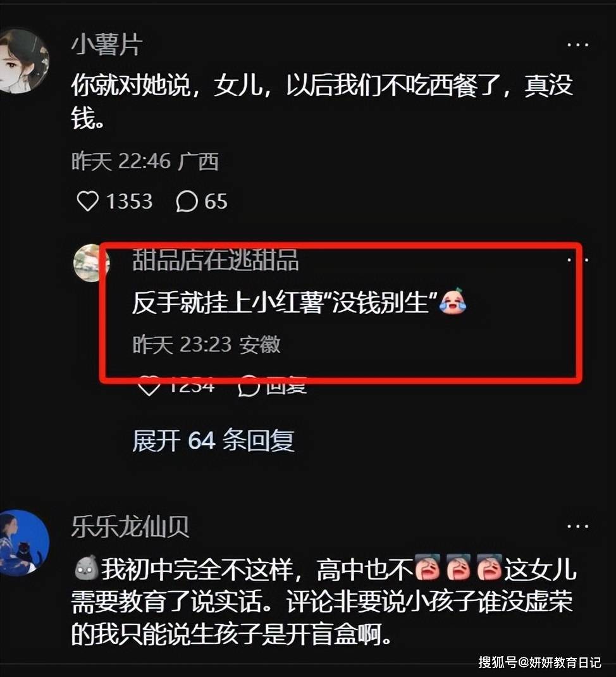Click username 乐乐龙仙贝

click(130, 527)
